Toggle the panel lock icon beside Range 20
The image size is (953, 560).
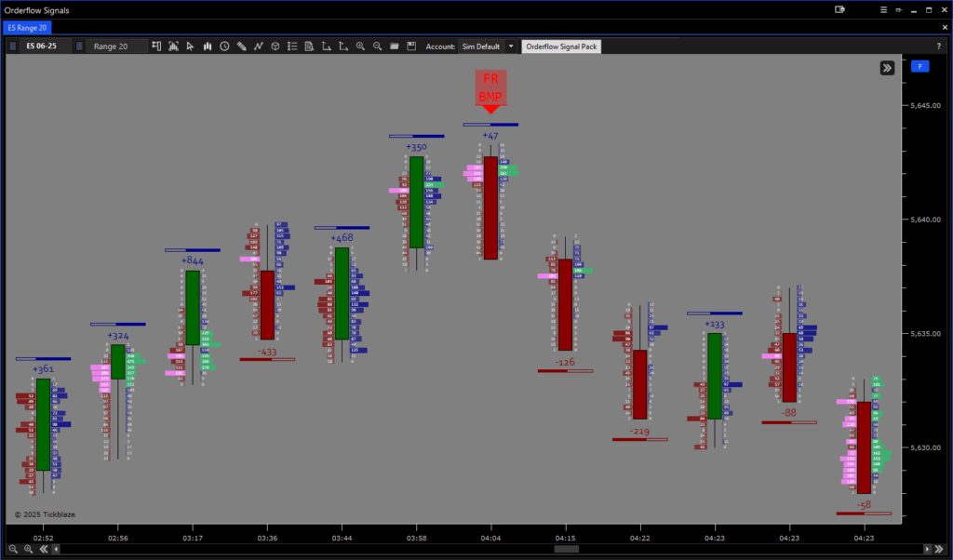click(x=79, y=46)
